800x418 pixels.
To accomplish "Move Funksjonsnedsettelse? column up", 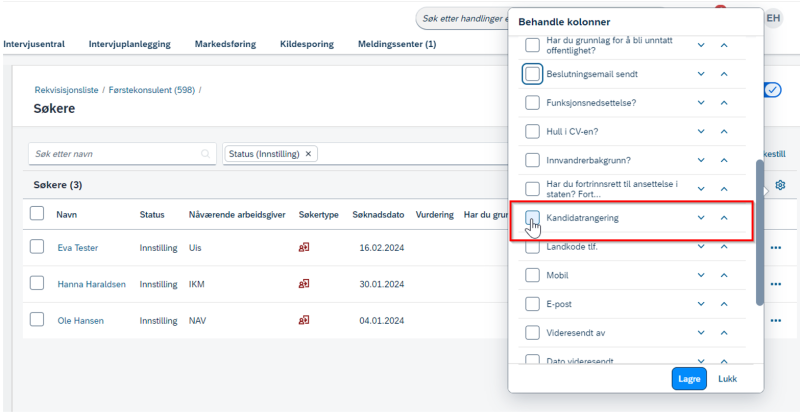I will click(x=724, y=103).
